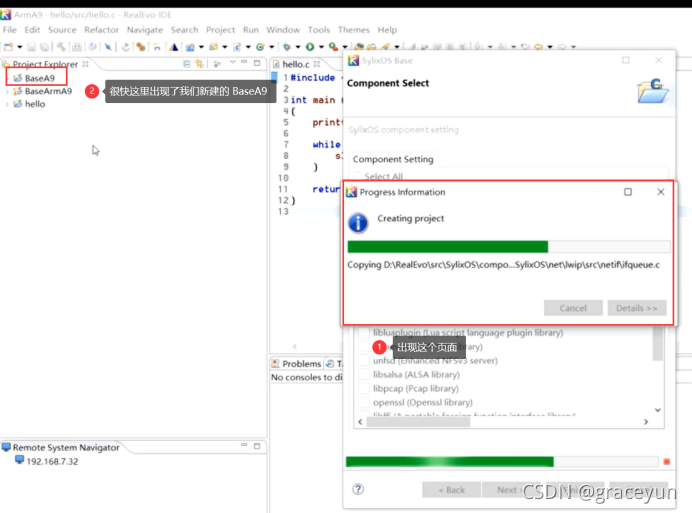Click Cancel in the Progress Information dialog
The width and height of the screenshot is (692, 513).
(x=573, y=308)
